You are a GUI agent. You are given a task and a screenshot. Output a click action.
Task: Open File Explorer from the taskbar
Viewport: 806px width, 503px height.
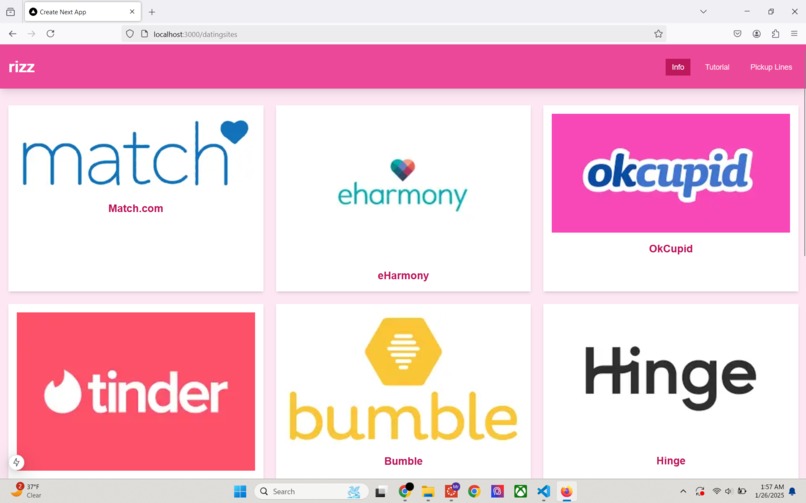point(428,492)
